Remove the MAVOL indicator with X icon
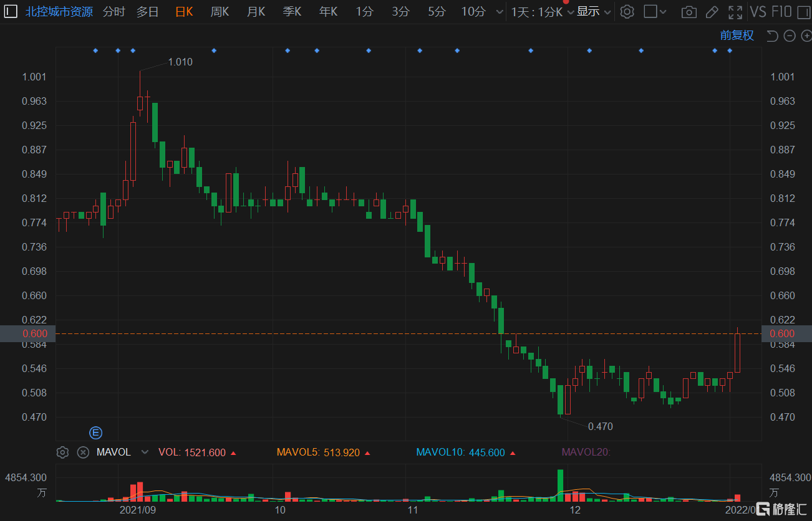The image size is (812, 521). [82, 452]
